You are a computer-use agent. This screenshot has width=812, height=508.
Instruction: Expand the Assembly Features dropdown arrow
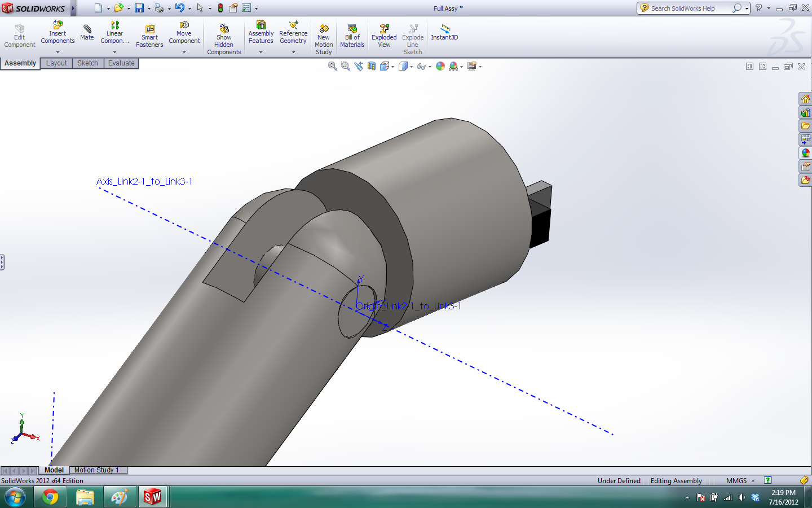coord(261,52)
